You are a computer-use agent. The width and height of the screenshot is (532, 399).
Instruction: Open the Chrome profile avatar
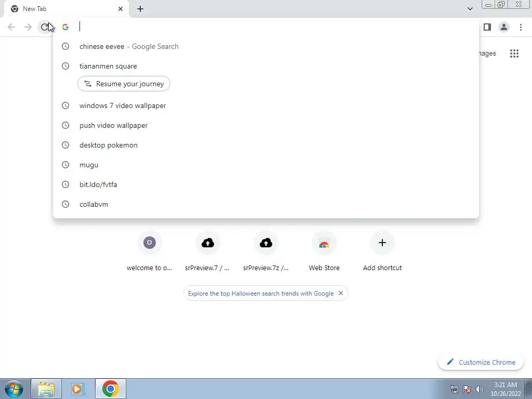pyautogui.click(x=504, y=27)
